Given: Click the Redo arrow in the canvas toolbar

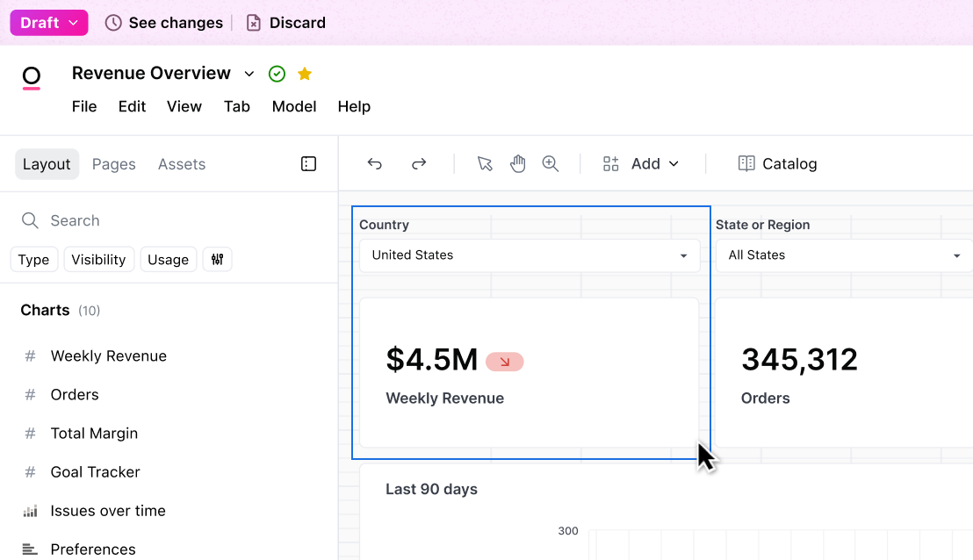Looking at the screenshot, I should pos(419,163).
